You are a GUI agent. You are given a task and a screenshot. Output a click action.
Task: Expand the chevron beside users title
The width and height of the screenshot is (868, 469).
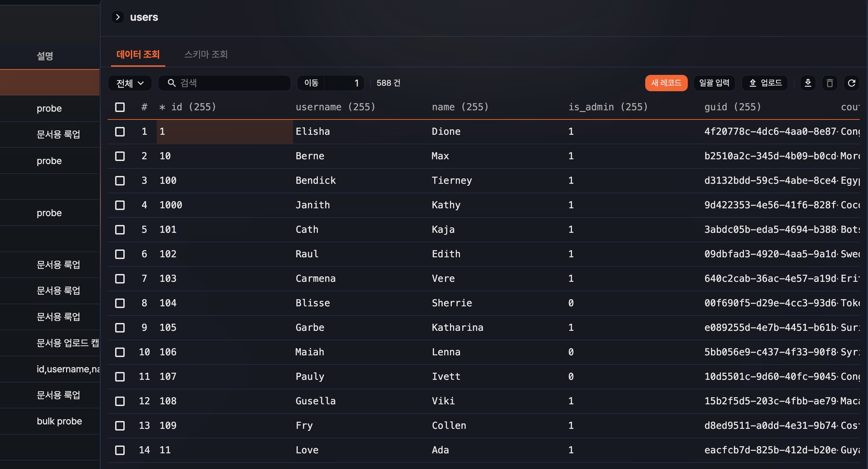click(118, 17)
